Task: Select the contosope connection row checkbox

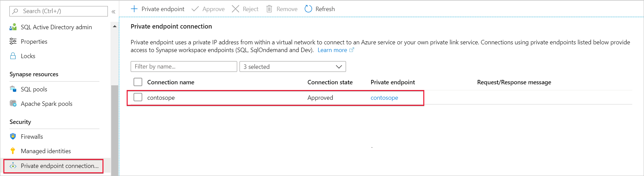Action: click(x=138, y=97)
